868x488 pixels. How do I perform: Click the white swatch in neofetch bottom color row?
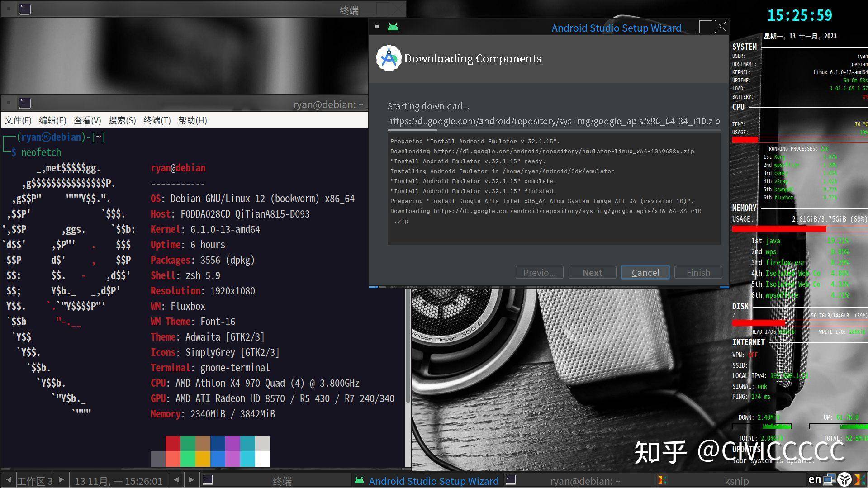[x=262, y=459]
